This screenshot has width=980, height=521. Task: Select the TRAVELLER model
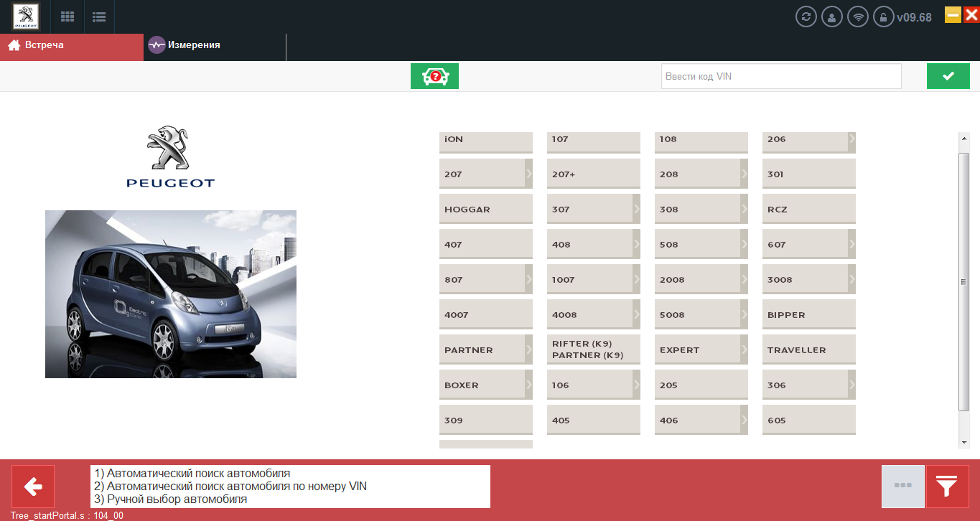tap(809, 349)
